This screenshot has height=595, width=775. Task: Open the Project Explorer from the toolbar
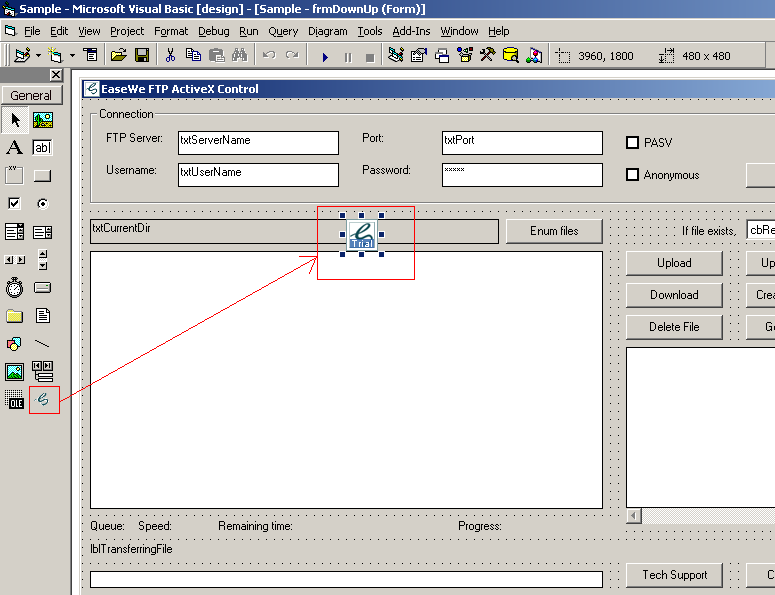tap(395, 55)
